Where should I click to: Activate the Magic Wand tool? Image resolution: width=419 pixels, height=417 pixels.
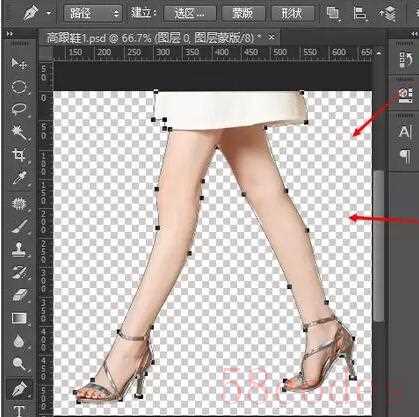(x=19, y=132)
